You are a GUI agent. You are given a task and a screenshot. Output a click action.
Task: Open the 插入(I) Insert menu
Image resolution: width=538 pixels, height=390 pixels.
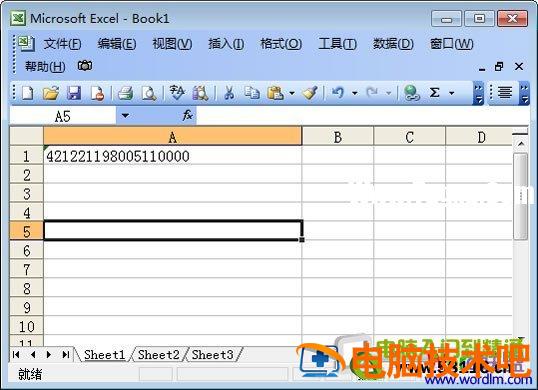(x=226, y=44)
